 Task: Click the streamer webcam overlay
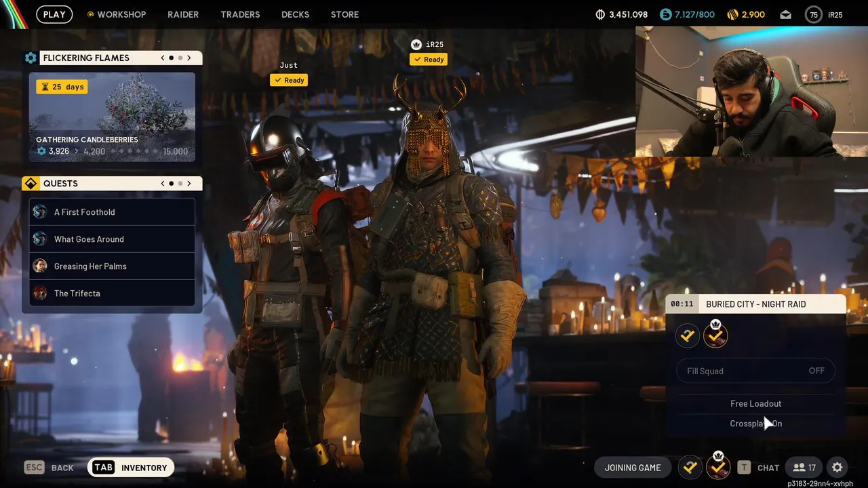click(751, 92)
